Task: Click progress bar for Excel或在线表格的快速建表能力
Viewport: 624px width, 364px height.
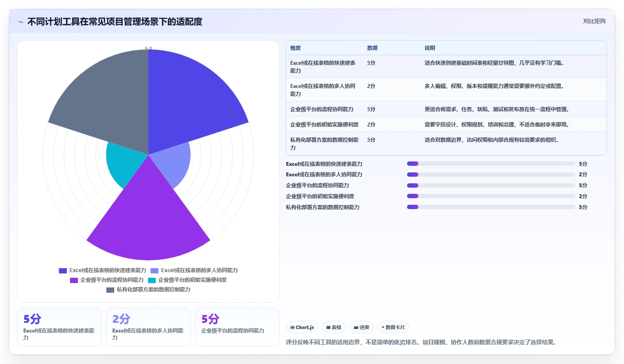Action: (491, 164)
